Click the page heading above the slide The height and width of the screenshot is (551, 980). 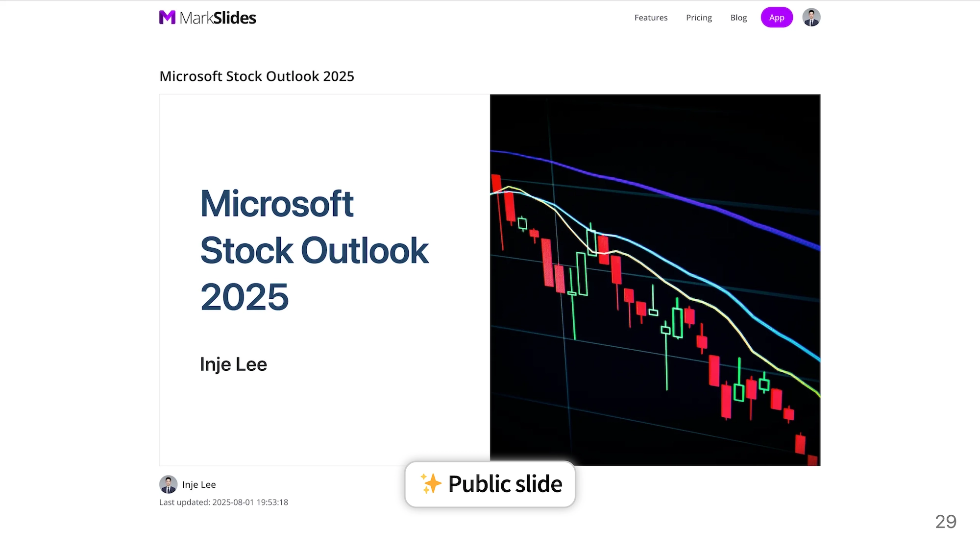(x=257, y=76)
